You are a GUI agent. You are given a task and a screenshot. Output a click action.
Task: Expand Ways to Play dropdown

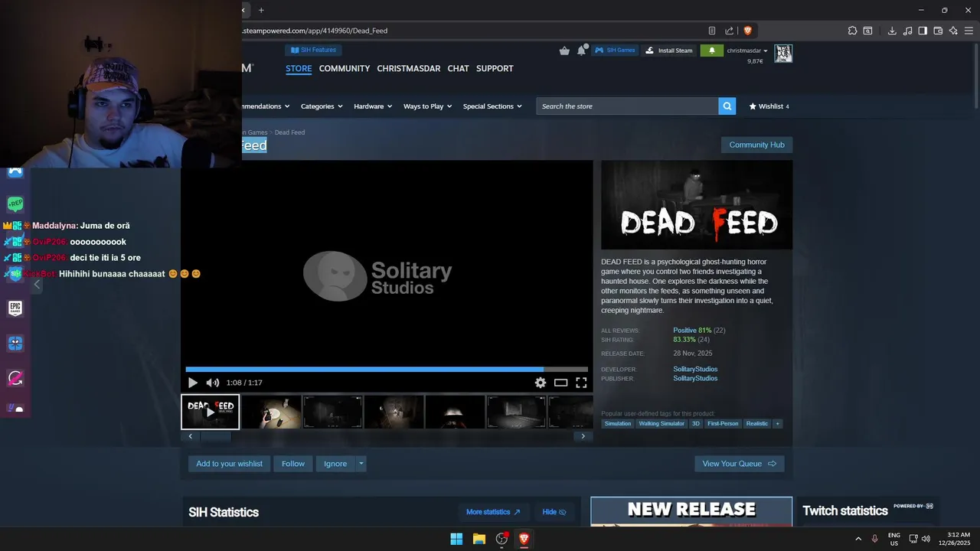point(427,106)
